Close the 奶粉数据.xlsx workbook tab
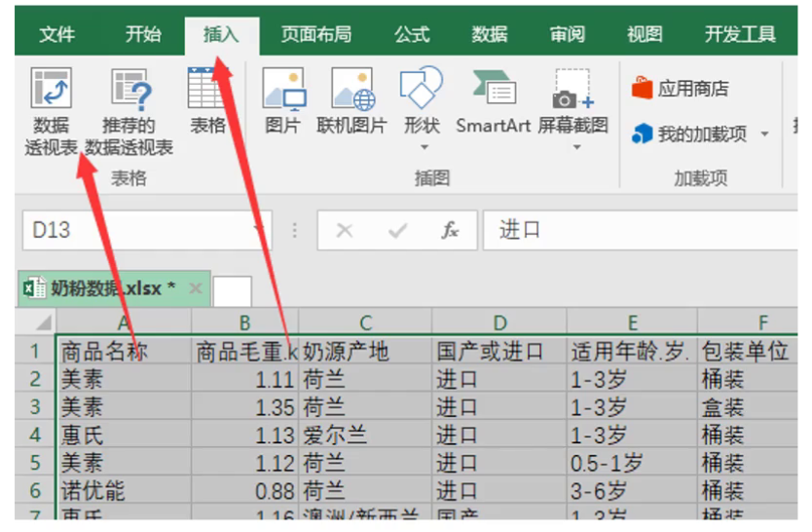 click(x=196, y=287)
